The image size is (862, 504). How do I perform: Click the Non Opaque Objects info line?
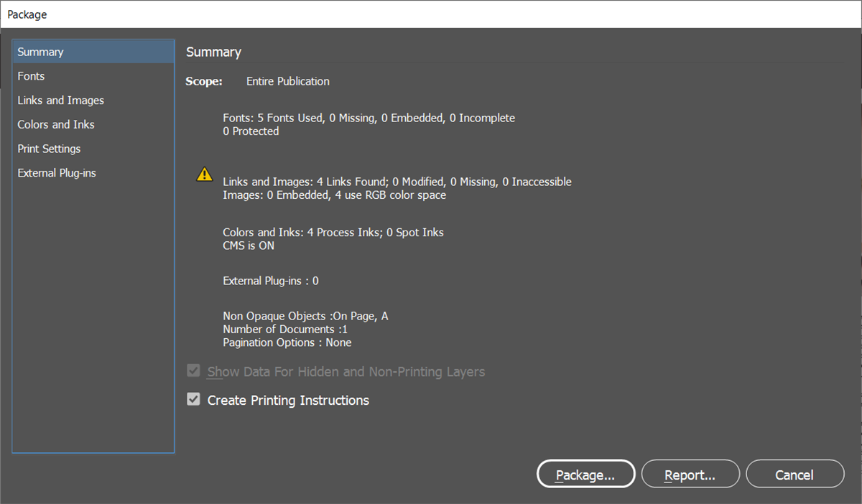click(x=305, y=315)
